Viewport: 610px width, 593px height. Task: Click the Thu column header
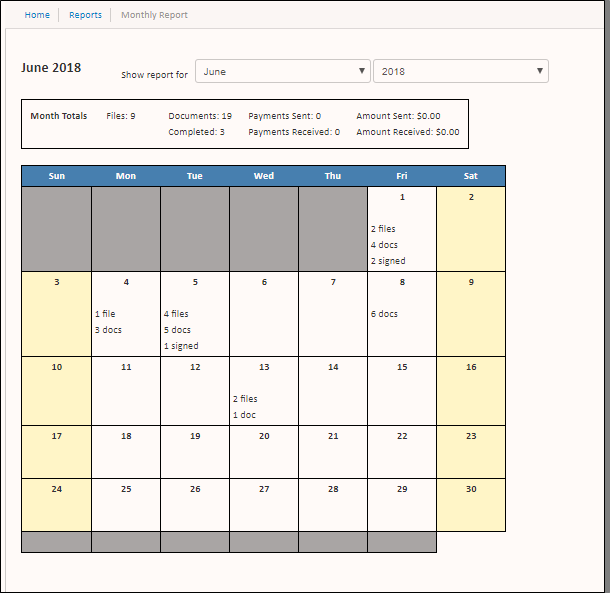click(x=333, y=176)
